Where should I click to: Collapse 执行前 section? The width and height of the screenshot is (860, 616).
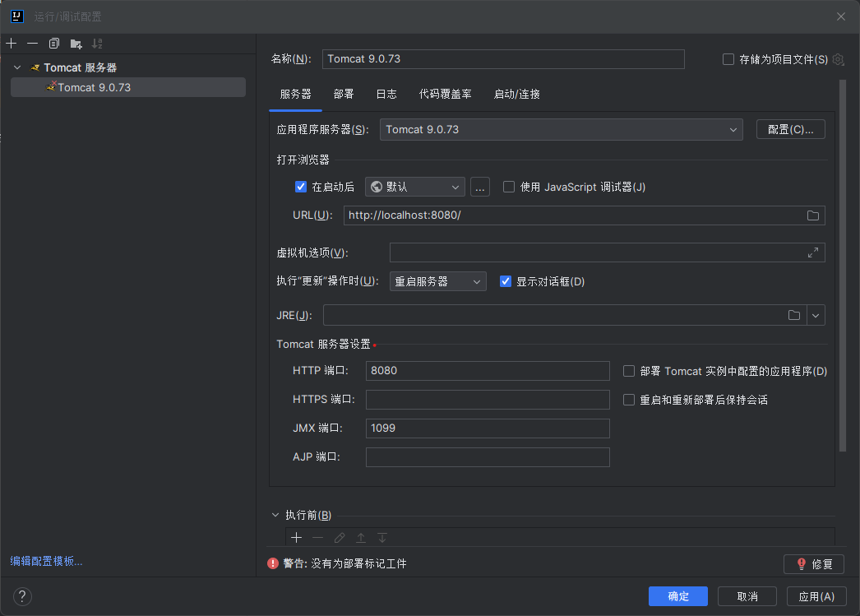(275, 515)
